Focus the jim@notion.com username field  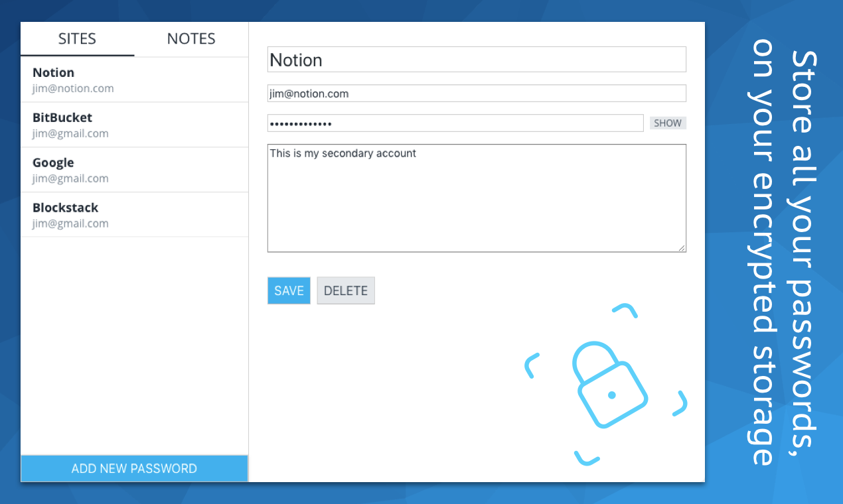[x=477, y=94]
